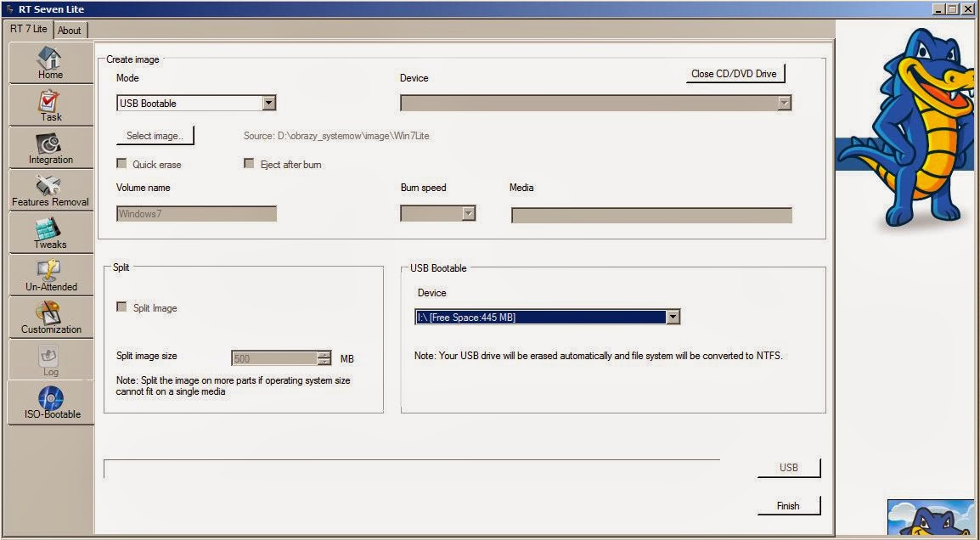Click the RT Seven Lite title bar icon

9,9
